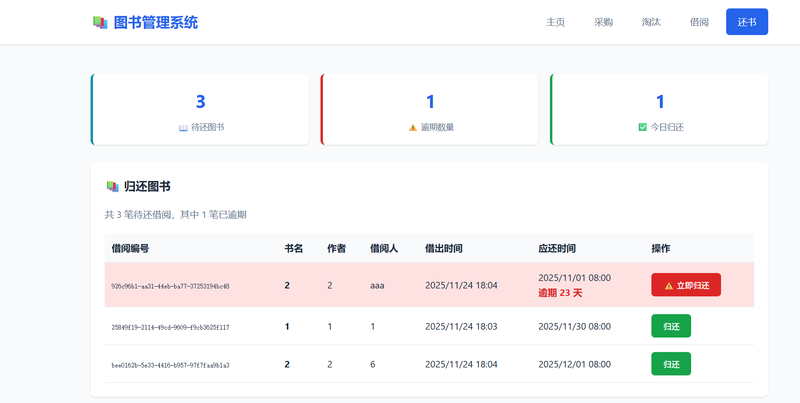Click the 应还时间 column header
This screenshot has height=403, width=800.
(x=557, y=248)
